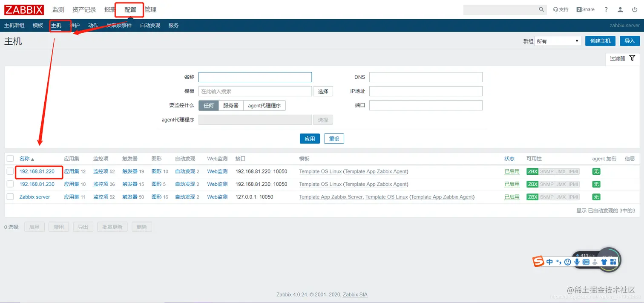Switch Sogou input language via 中 icon

(x=550, y=262)
